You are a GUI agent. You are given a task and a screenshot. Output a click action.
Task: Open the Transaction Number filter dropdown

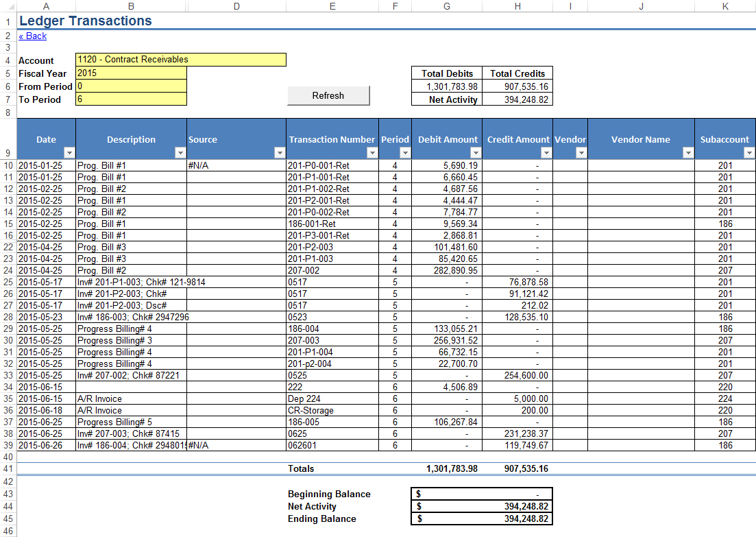[x=372, y=153]
